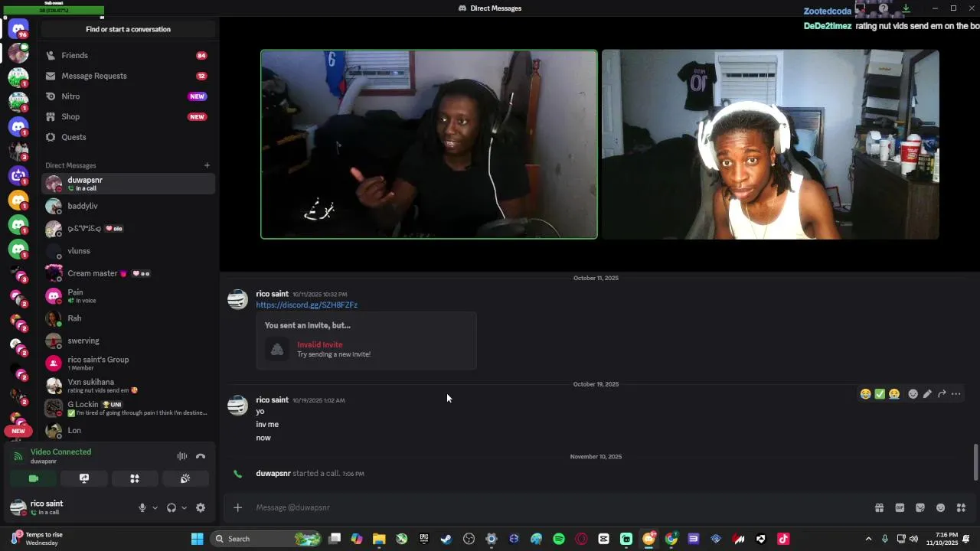Open File Explorer from the taskbar
Screen dimensions: 980x551
coord(379,539)
